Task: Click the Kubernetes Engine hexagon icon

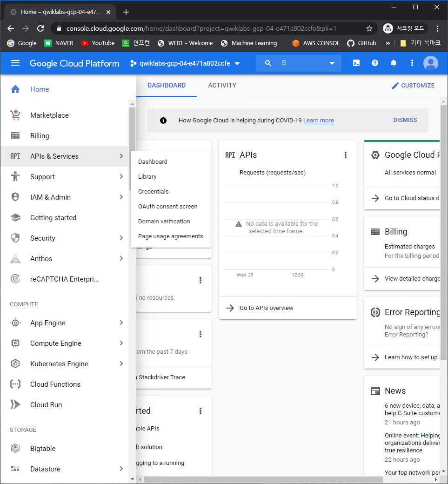Action: [15, 363]
